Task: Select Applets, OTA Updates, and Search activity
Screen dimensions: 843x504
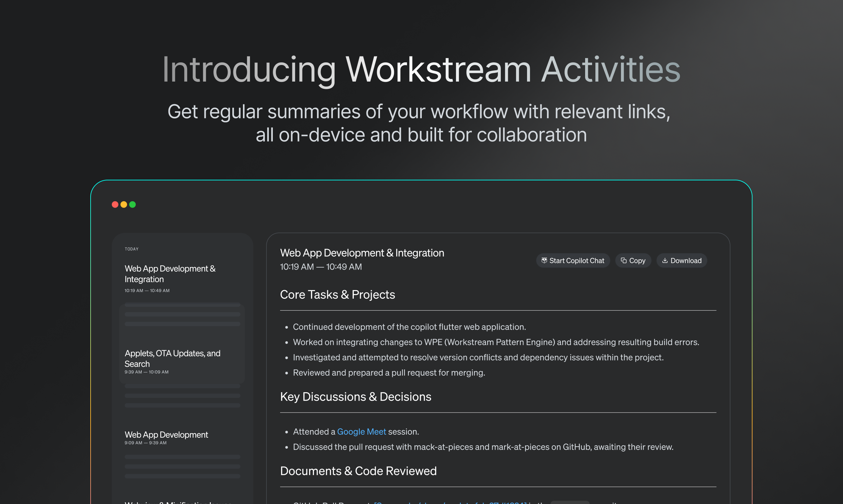Action: [182, 362]
